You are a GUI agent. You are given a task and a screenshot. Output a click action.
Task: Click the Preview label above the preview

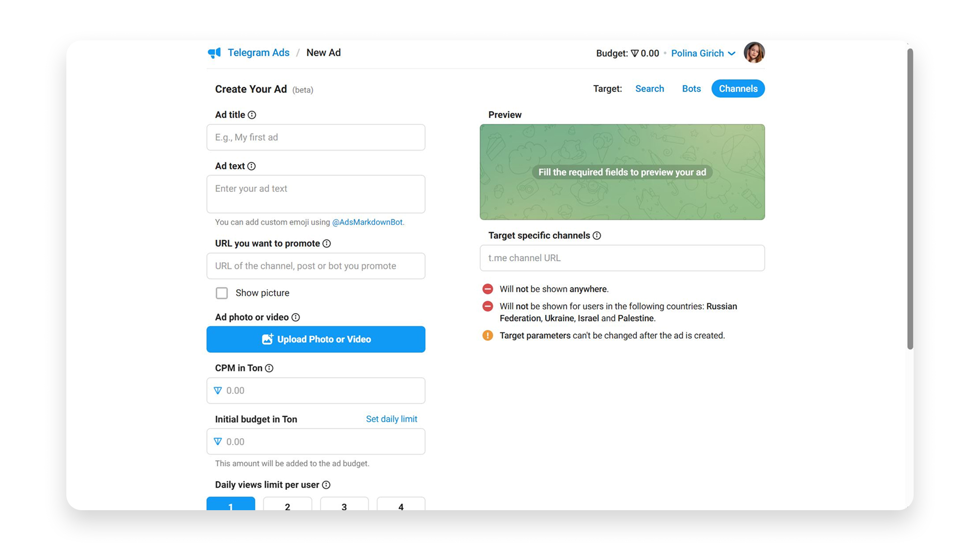[x=505, y=115]
